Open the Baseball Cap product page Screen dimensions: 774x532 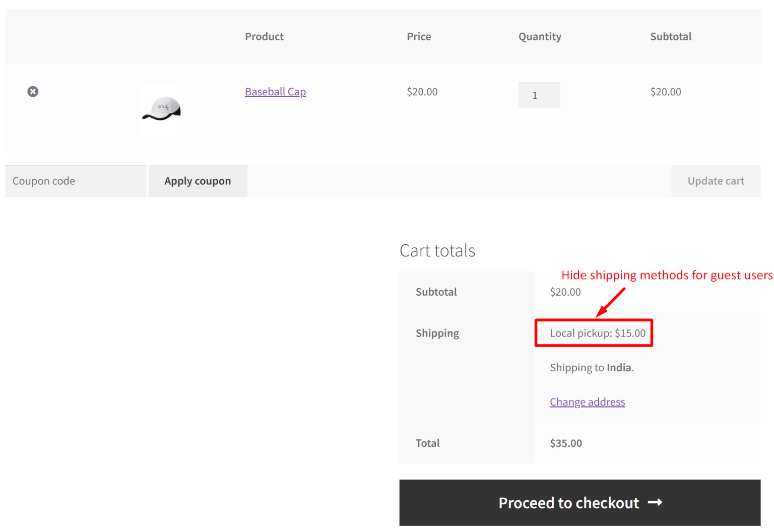[275, 91]
